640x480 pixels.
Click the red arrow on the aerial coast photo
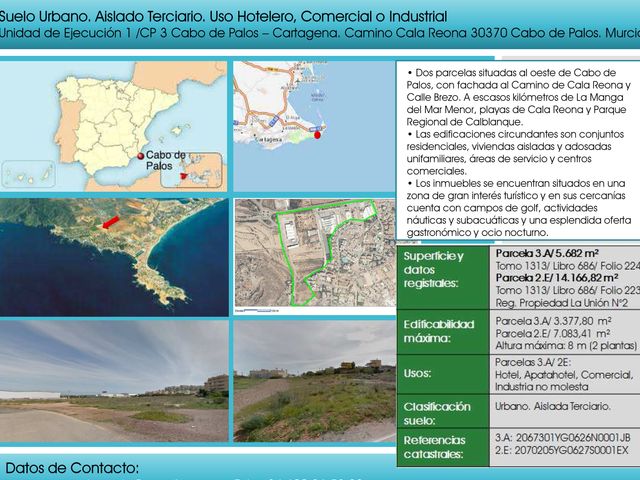point(110,221)
